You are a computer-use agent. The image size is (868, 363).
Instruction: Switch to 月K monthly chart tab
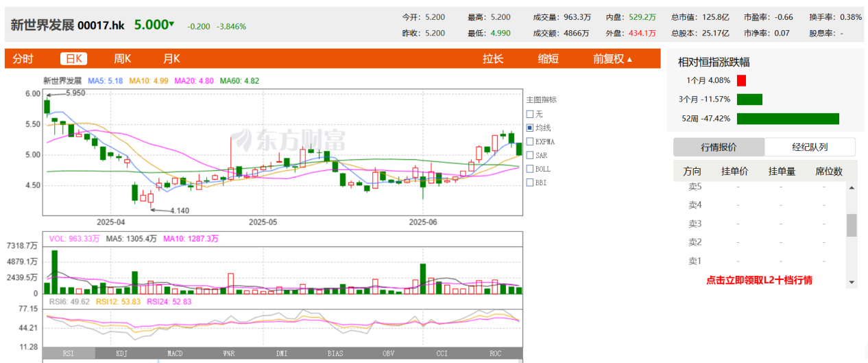click(x=171, y=59)
